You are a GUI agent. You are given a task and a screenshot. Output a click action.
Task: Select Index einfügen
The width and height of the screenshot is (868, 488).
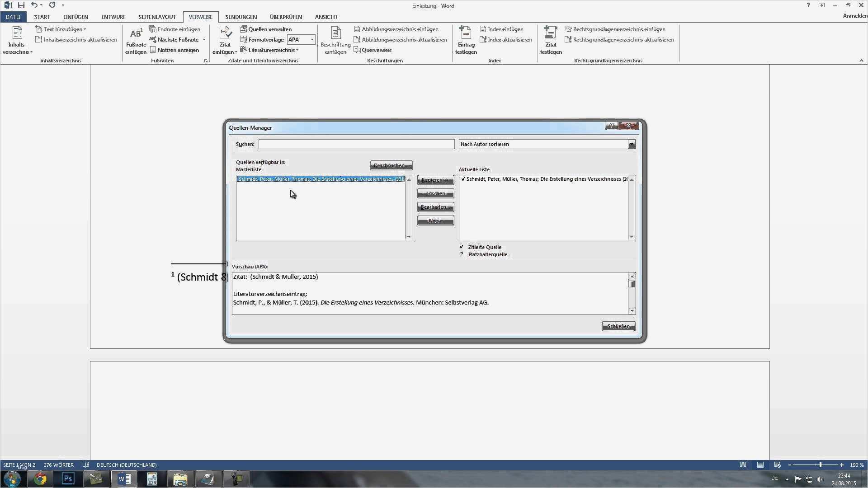click(x=502, y=29)
